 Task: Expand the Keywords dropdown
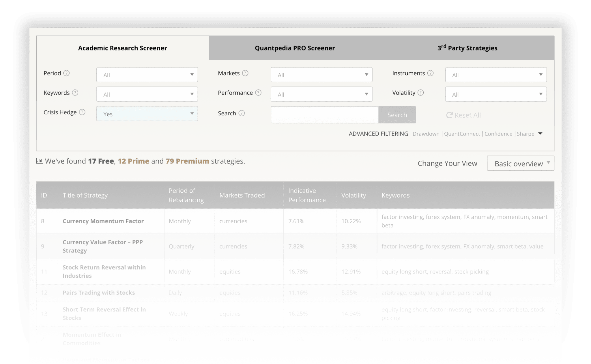click(147, 94)
